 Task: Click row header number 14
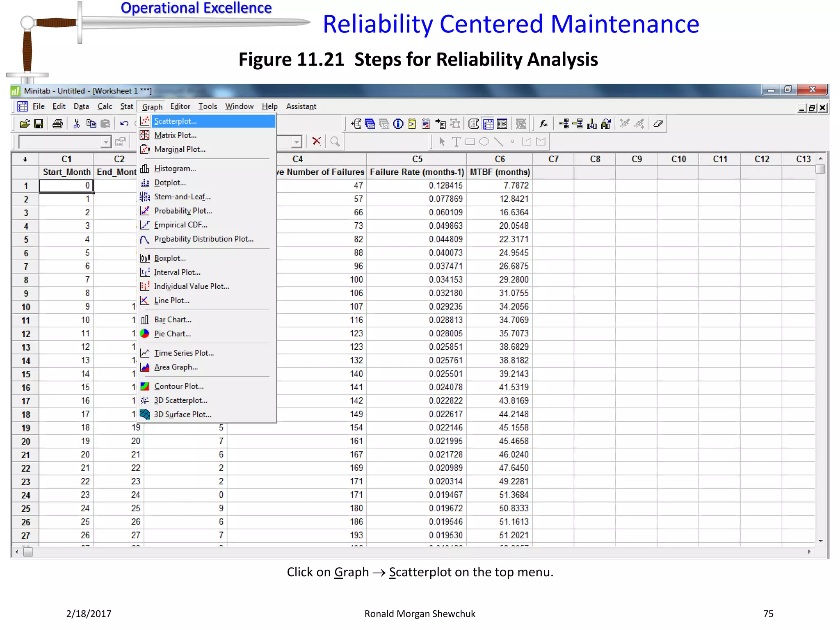pyautogui.click(x=25, y=361)
